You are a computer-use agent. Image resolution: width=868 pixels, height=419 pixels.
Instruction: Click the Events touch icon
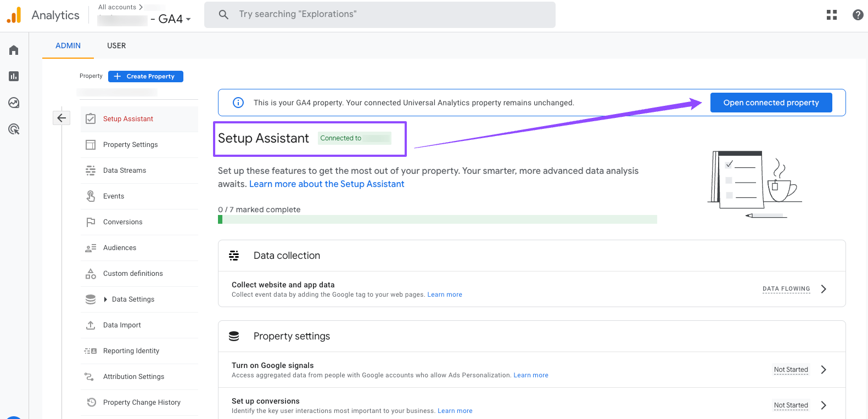[91, 196]
